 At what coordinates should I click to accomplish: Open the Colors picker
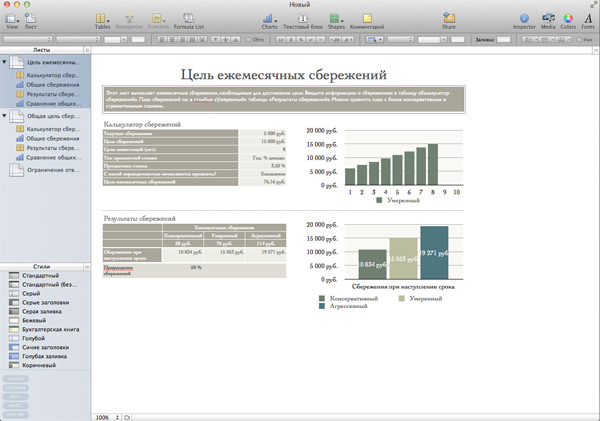[x=568, y=17]
